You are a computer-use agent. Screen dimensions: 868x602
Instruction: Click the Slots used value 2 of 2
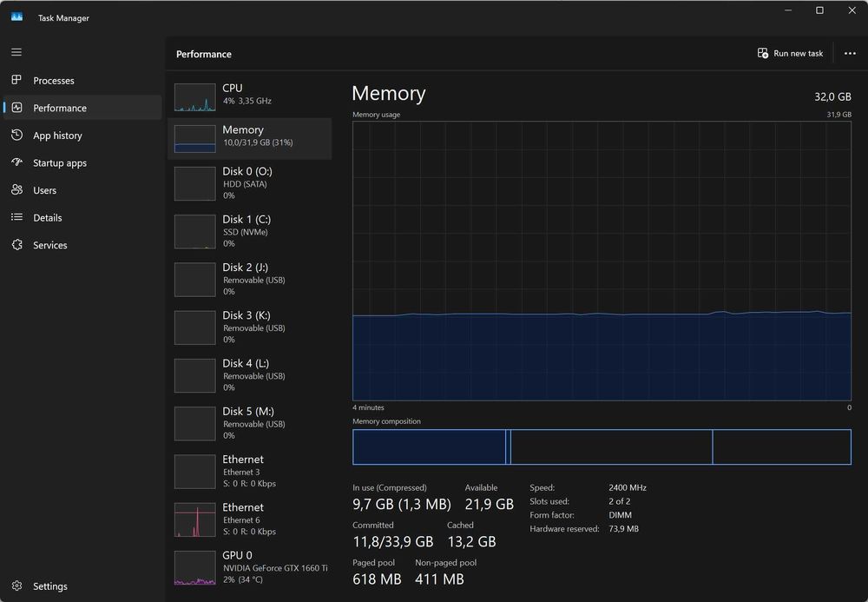620,501
